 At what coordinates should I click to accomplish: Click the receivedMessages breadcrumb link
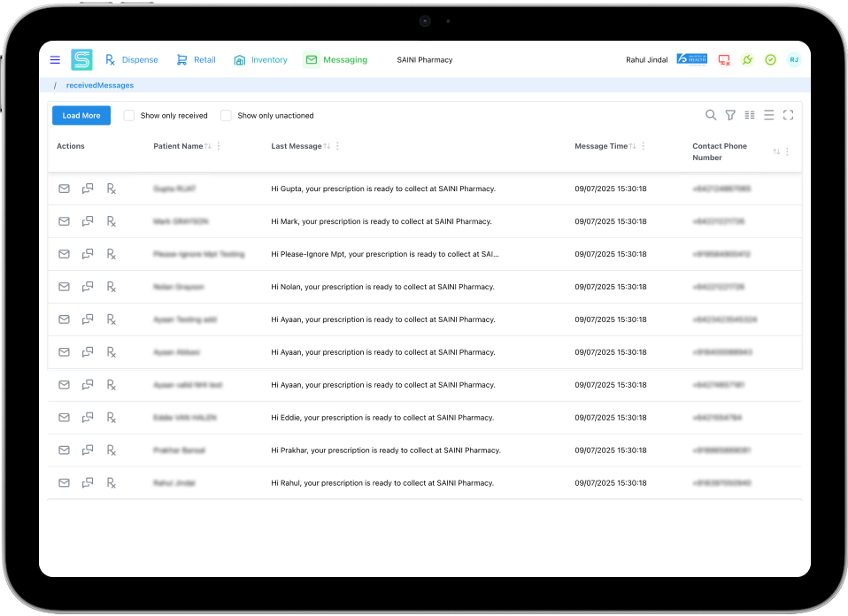pyautogui.click(x=100, y=86)
